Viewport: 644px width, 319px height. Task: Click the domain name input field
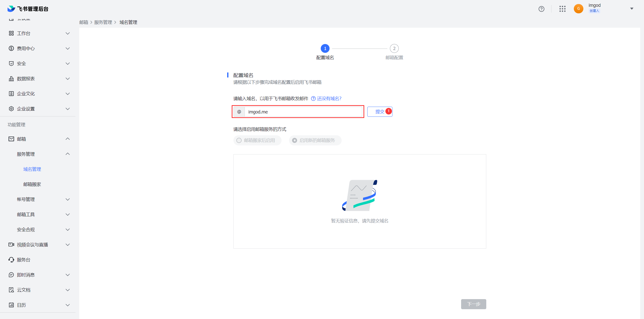[303, 112]
